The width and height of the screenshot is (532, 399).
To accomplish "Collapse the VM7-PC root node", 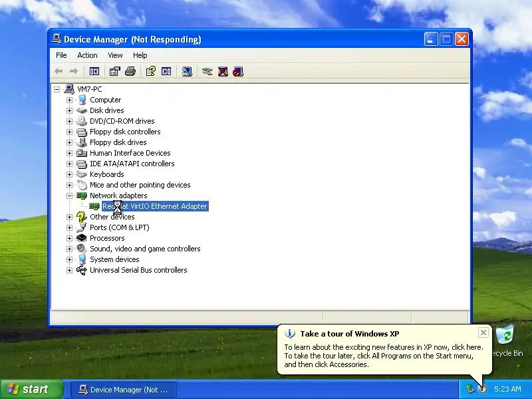I will 57,89.
